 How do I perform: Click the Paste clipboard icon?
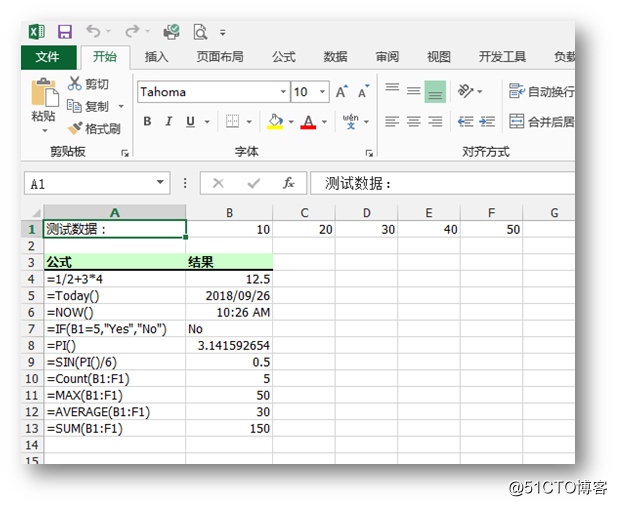pyautogui.click(x=44, y=92)
